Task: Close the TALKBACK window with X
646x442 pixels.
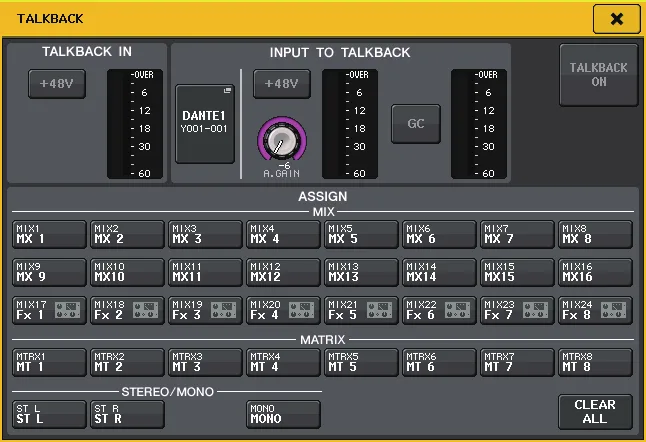Action: pyautogui.click(x=616, y=19)
